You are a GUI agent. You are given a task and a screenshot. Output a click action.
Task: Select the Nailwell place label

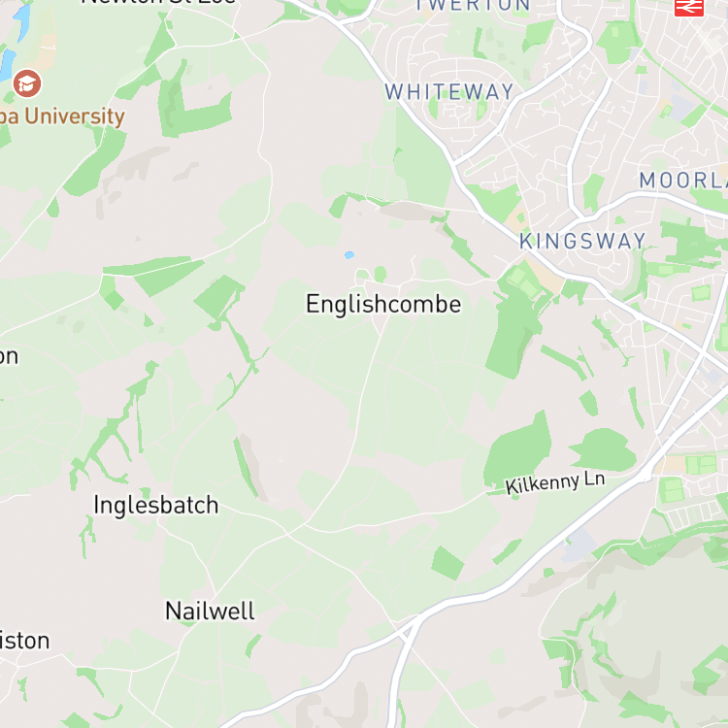pyautogui.click(x=210, y=611)
